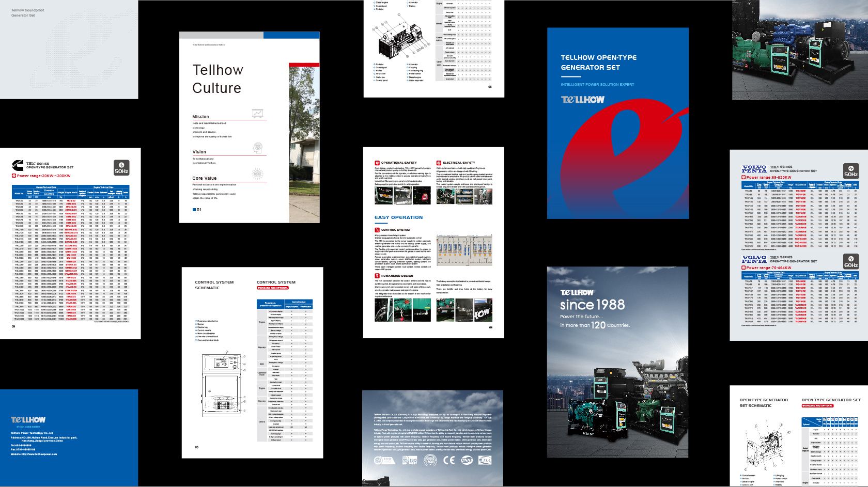This screenshot has height=487, width=868.
Task: Click control system software screenshot image
Action: (x=464, y=250)
